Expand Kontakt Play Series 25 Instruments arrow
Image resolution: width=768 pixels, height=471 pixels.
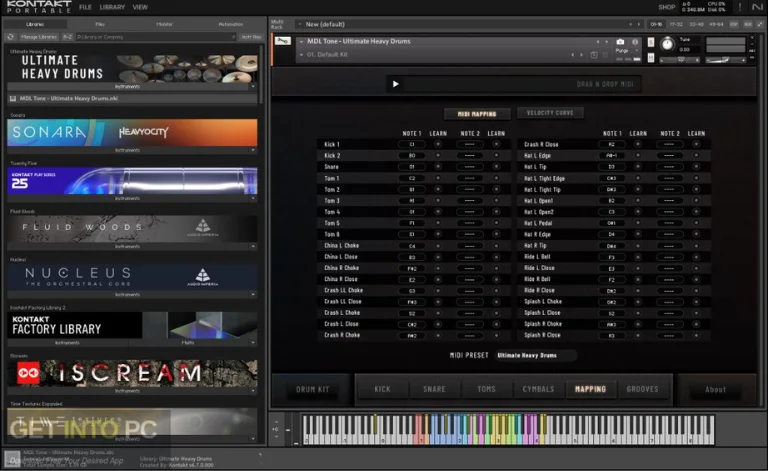coord(253,198)
